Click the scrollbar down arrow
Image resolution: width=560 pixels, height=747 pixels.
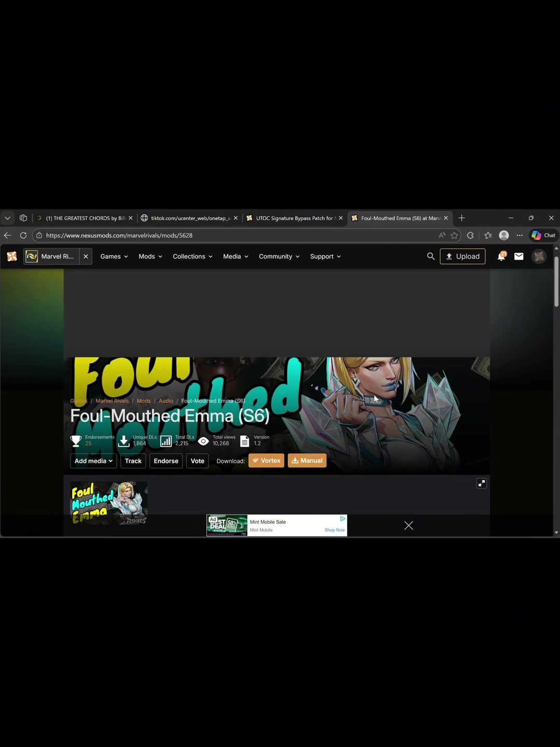(556, 533)
